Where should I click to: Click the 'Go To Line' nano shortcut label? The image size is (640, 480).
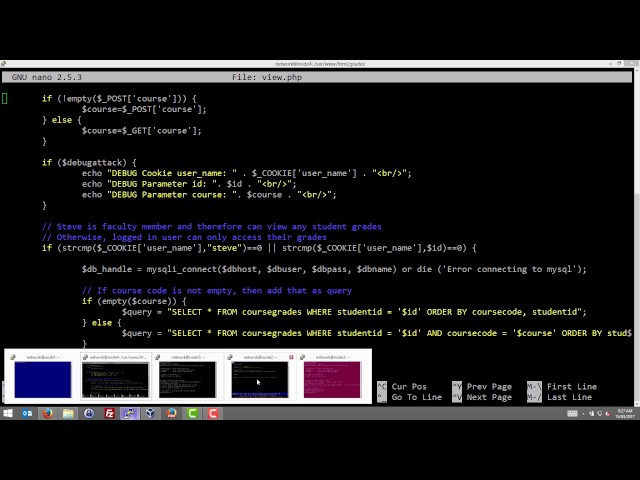(x=417, y=397)
